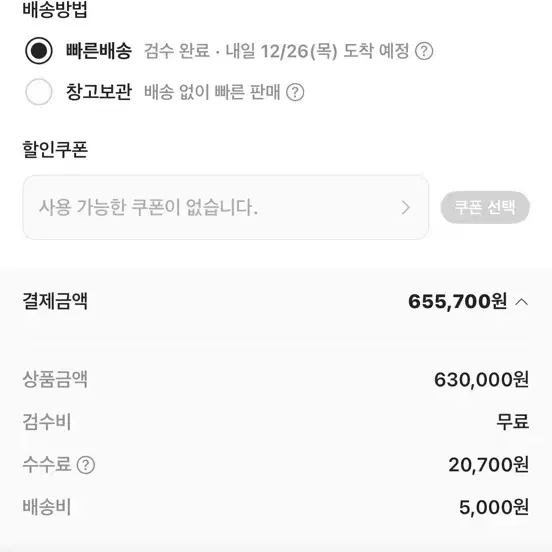This screenshot has height=552, width=552.
Task: Click the 결제금액 section header
Action: [x=55, y=301]
